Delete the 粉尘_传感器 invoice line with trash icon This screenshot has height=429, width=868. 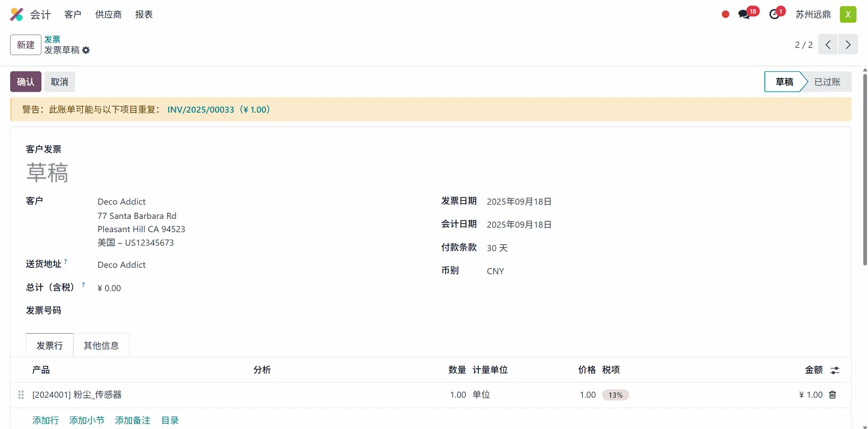pos(832,395)
